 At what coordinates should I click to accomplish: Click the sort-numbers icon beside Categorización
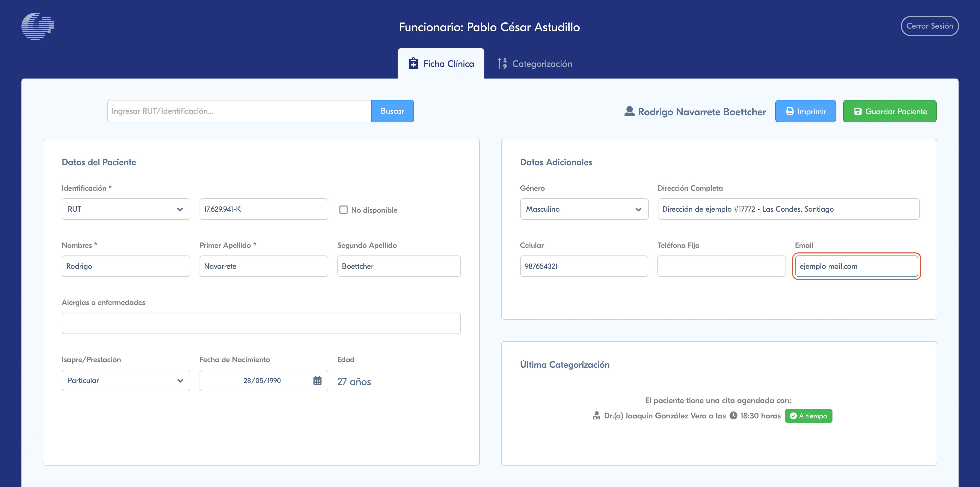(x=502, y=63)
